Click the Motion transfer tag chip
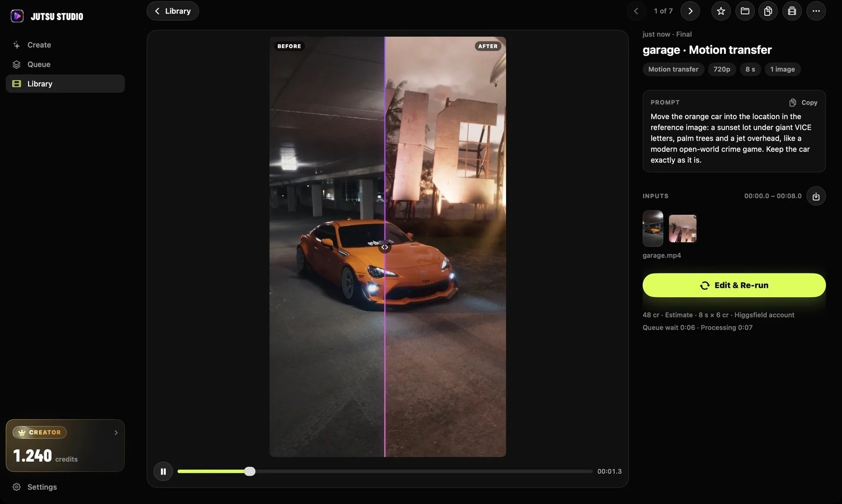The width and height of the screenshot is (842, 504). click(x=673, y=69)
